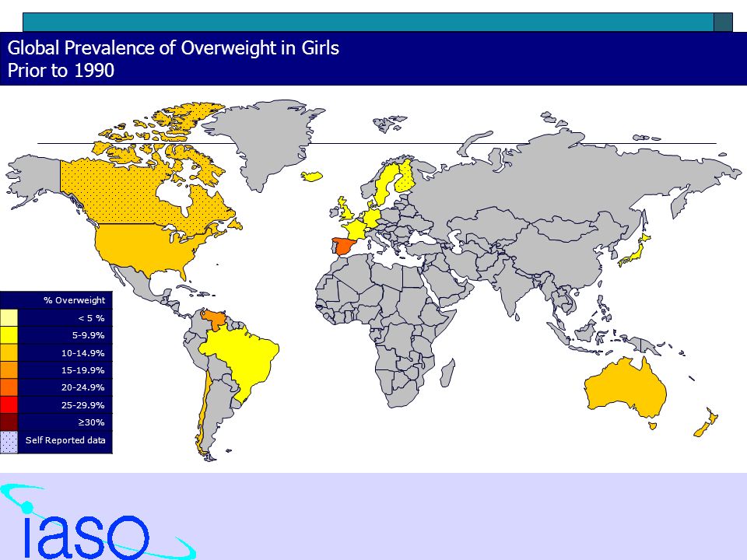Screen dimensions: 747x560
Task: Select the '25-29.9%' legend label
Action: click(x=83, y=405)
